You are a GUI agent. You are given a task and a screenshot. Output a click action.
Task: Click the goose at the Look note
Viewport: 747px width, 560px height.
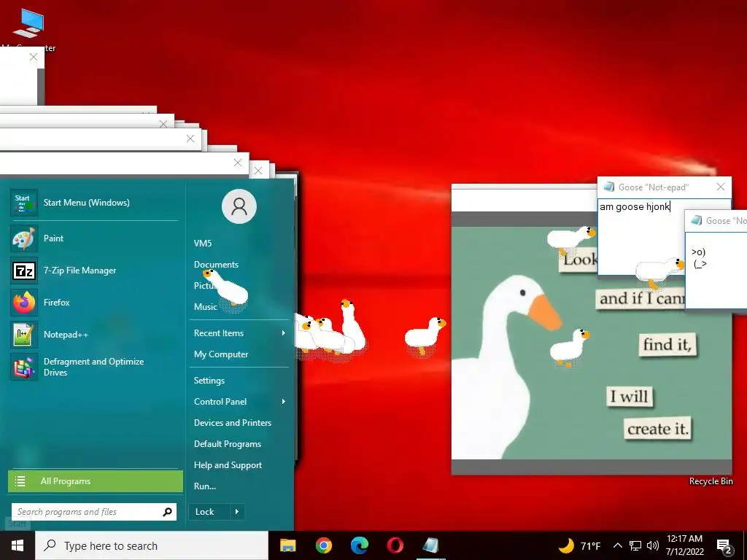point(570,239)
